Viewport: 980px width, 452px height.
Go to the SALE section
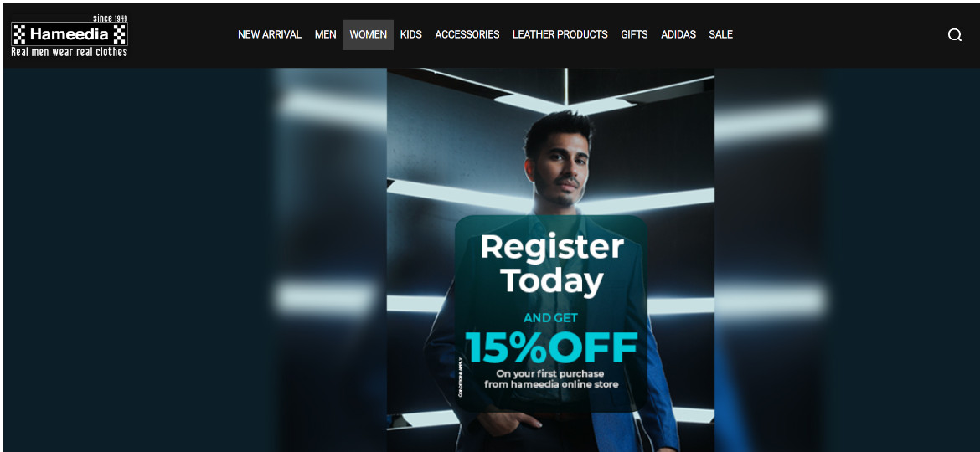pyautogui.click(x=720, y=35)
